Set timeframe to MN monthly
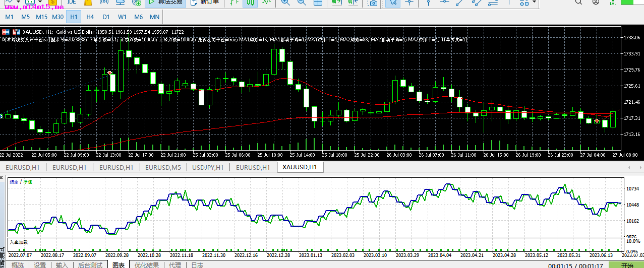The image size is (644, 268). (x=154, y=17)
